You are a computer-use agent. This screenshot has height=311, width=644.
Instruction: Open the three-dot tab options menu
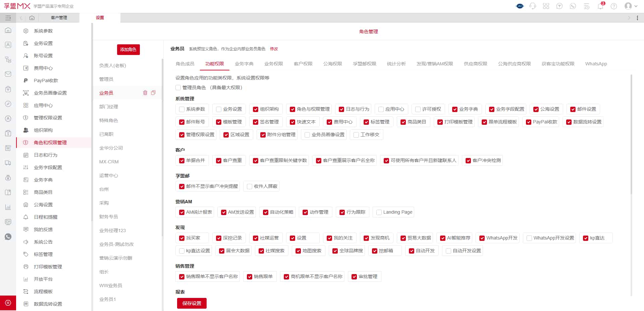click(x=637, y=18)
